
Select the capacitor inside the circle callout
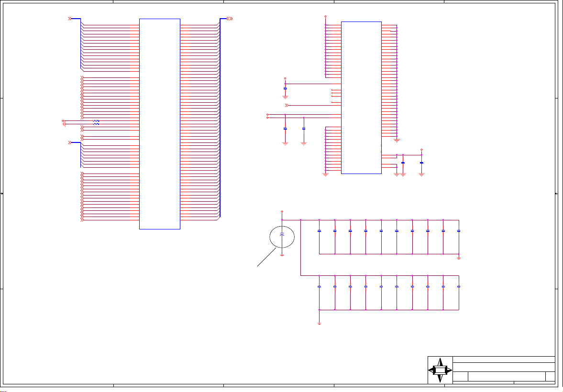(x=282, y=234)
